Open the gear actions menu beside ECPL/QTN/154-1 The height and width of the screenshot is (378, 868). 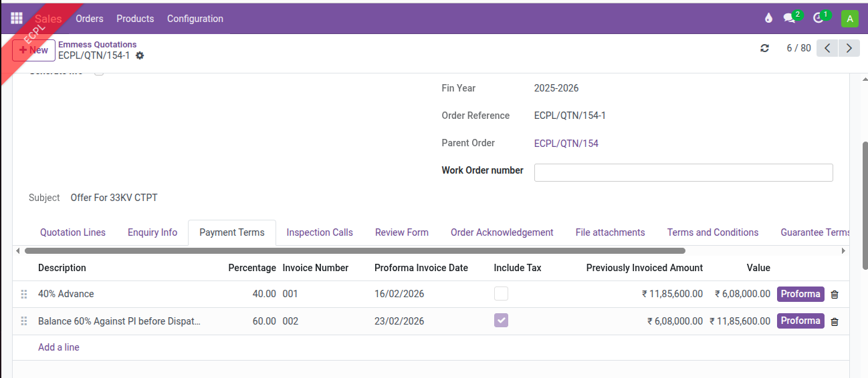140,55
